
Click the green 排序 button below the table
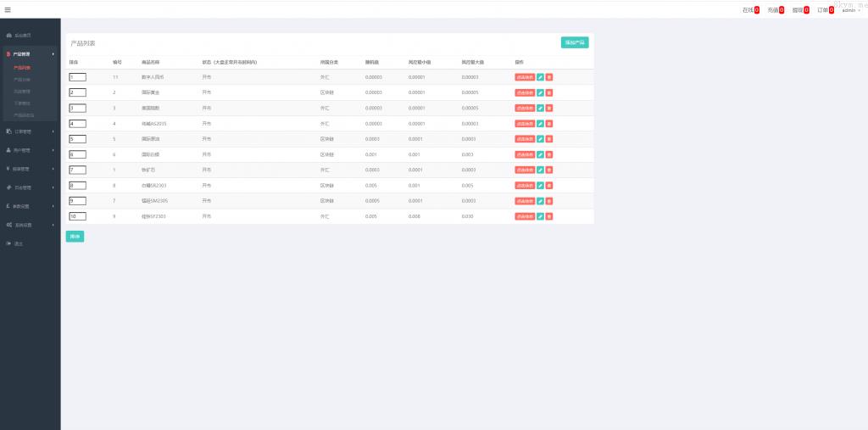coord(75,237)
